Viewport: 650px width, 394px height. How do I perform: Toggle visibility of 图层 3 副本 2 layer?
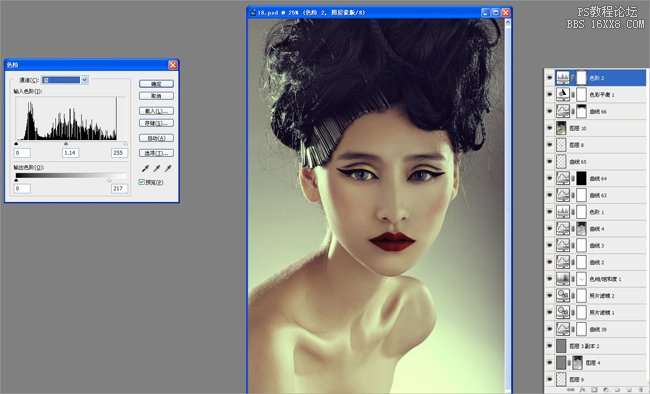pos(550,346)
